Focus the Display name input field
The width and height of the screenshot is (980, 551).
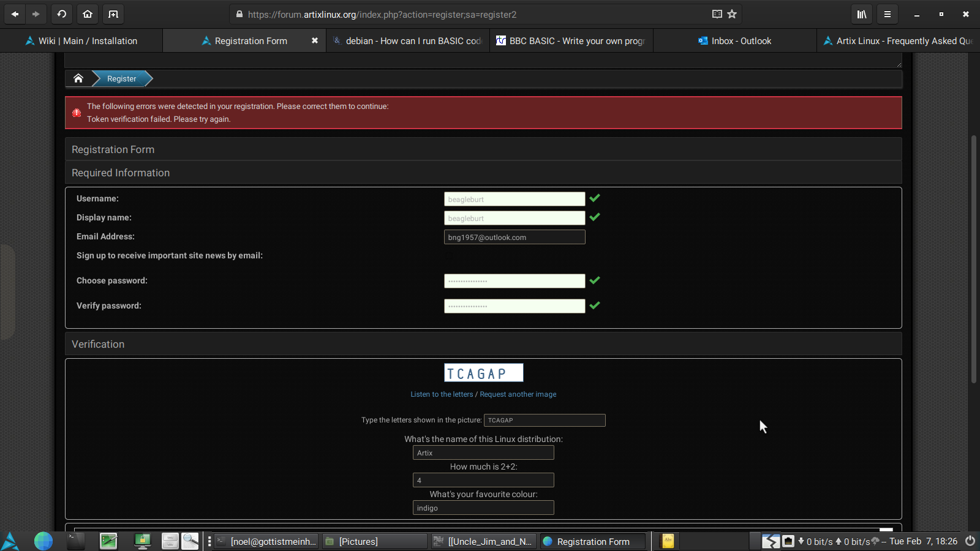(514, 218)
